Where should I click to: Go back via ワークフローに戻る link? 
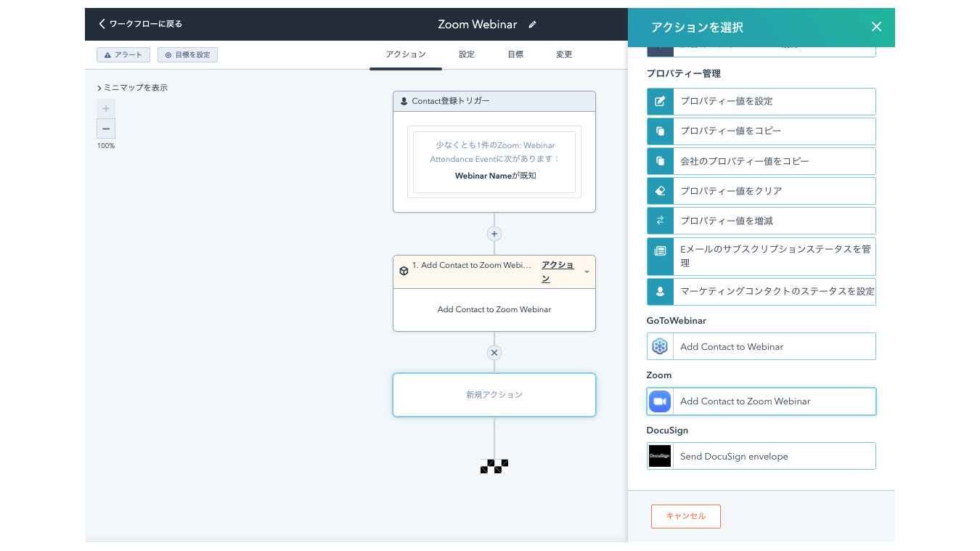pyautogui.click(x=140, y=24)
